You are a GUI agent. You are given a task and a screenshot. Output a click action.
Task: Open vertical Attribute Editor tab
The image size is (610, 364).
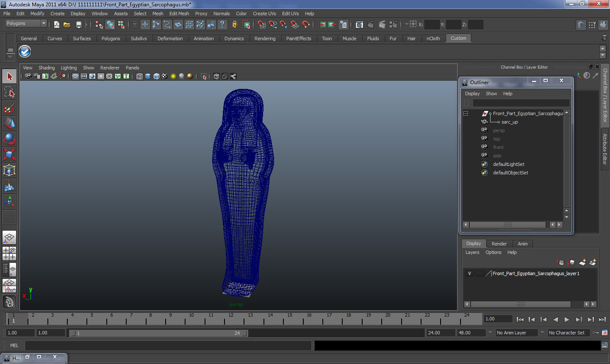pos(605,149)
